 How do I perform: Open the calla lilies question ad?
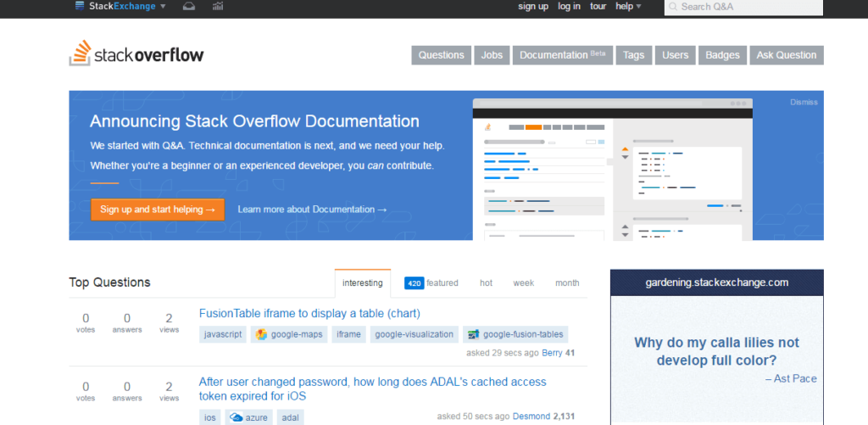(x=717, y=351)
